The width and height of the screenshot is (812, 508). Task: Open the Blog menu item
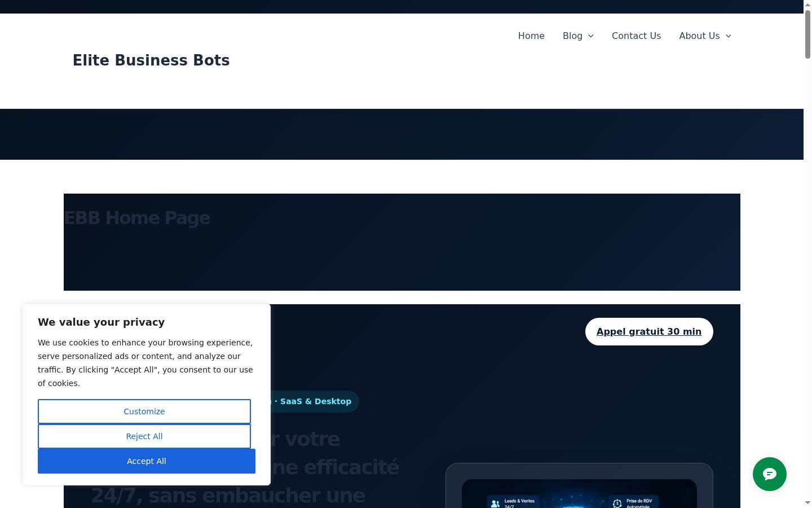pos(572,36)
